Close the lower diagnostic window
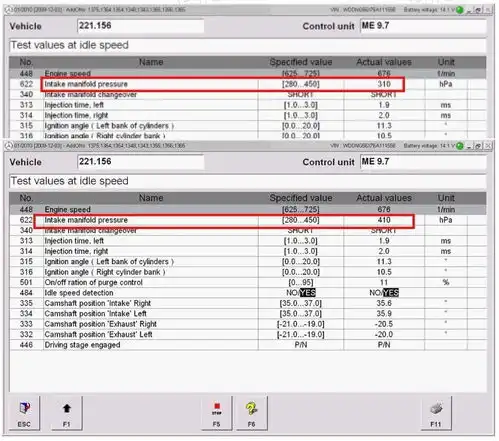499x441 pixels. pyautogui.click(x=488, y=146)
